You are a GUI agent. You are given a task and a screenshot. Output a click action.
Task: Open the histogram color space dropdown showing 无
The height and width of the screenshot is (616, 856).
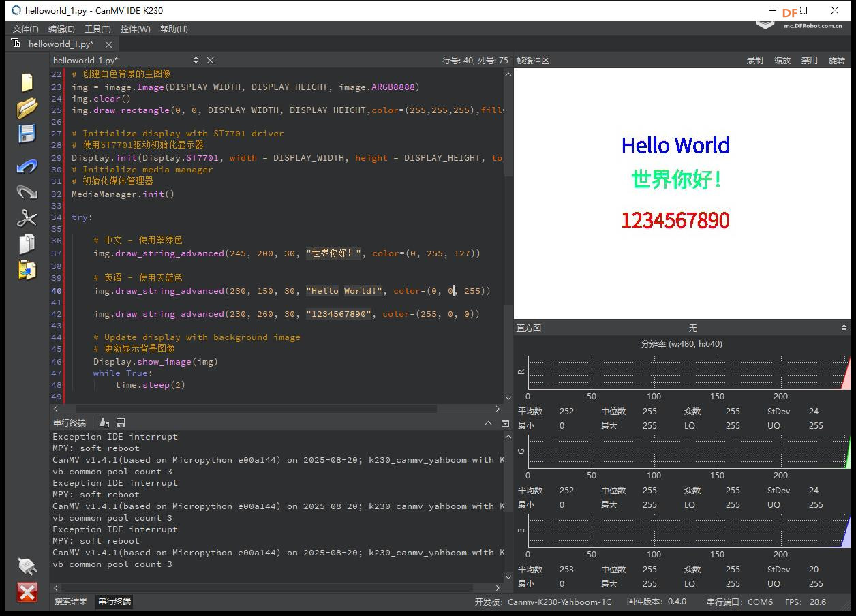pyautogui.click(x=692, y=328)
